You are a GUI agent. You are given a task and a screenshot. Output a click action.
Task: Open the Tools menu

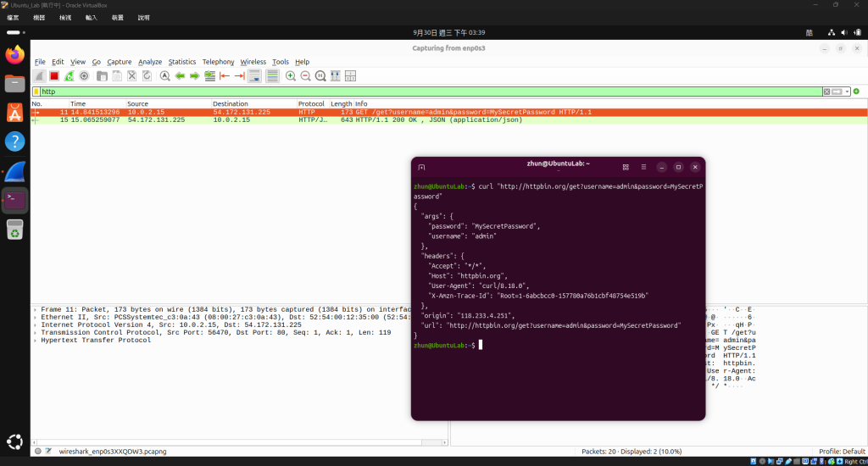pyautogui.click(x=281, y=62)
